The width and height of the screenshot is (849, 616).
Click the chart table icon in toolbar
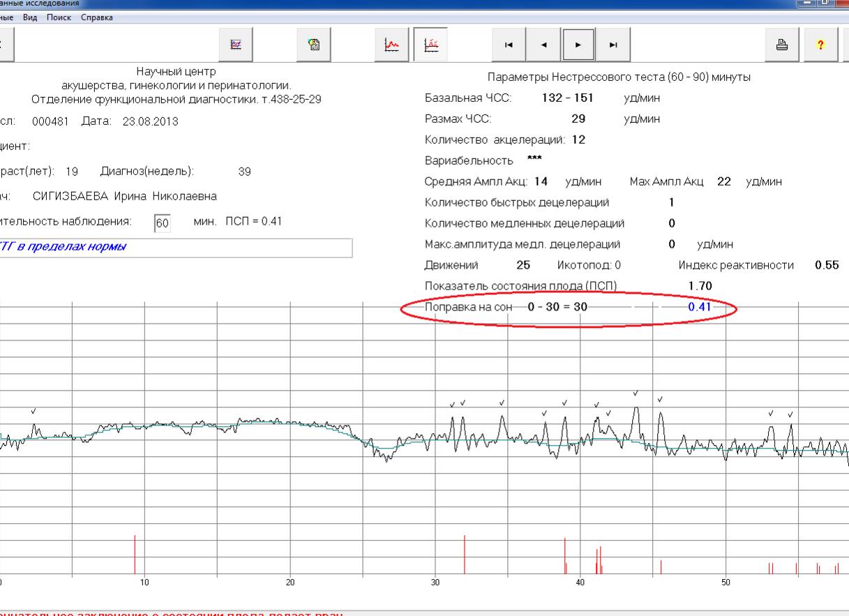click(236, 45)
